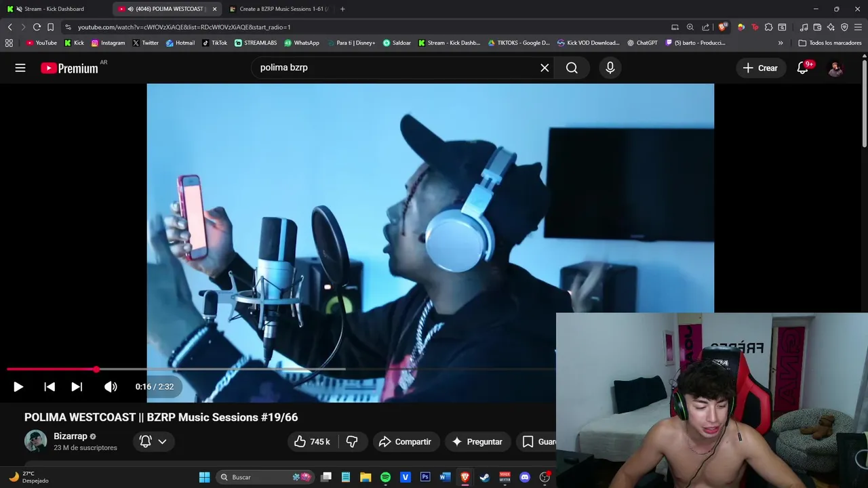The height and width of the screenshot is (488, 868).
Task: Start voice search with the microphone
Action: click(x=610, y=68)
